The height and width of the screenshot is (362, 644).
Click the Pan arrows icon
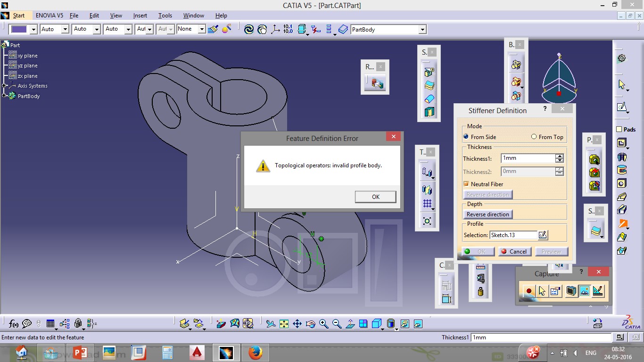point(297,323)
